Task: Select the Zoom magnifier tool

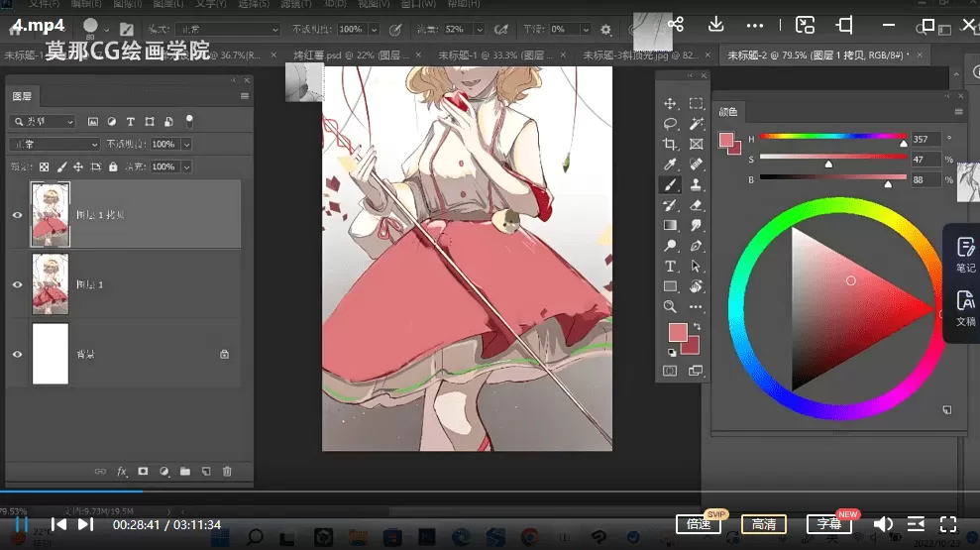Action: (x=671, y=307)
